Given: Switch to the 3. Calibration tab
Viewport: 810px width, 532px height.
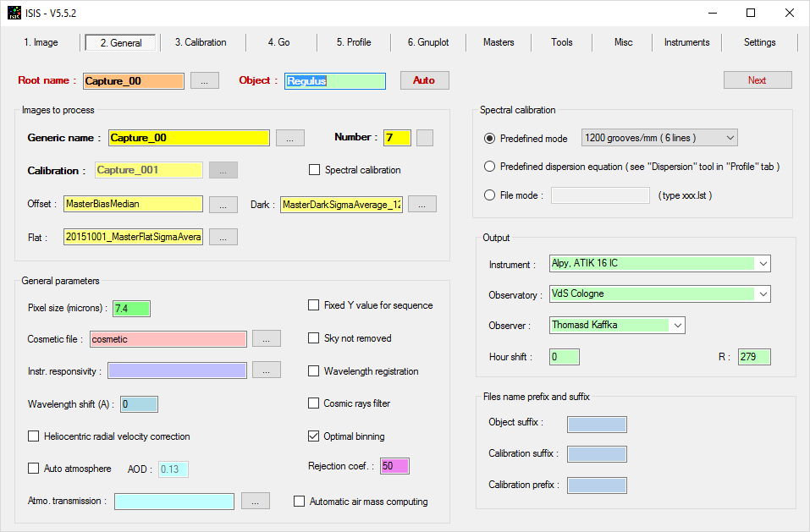Looking at the screenshot, I should coord(201,42).
